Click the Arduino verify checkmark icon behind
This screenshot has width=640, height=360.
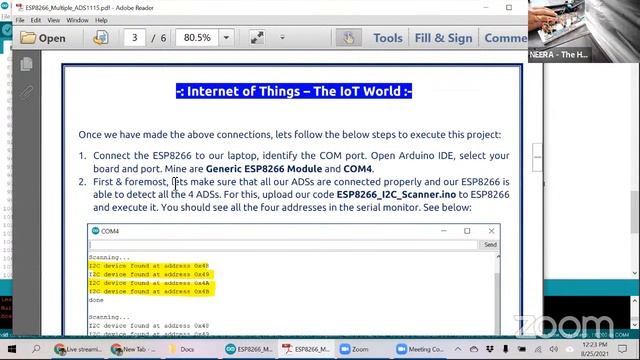(7, 30)
